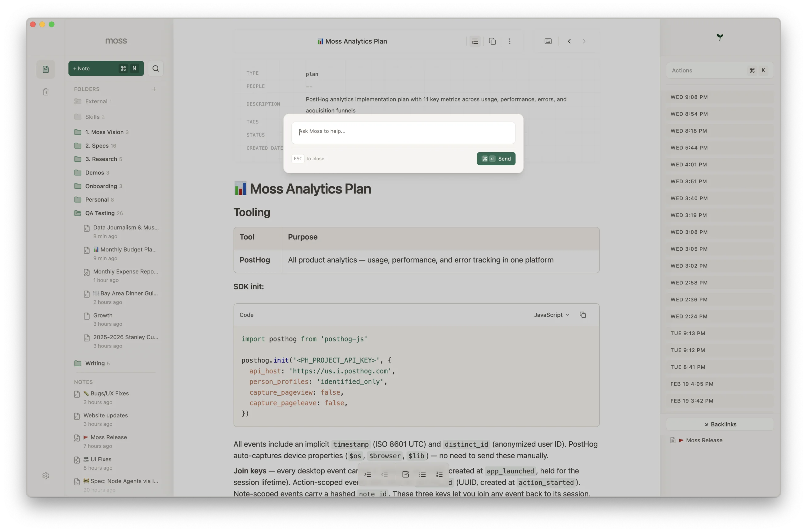
Task: Indent text using the indent icon
Action: (x=367, y=474)
